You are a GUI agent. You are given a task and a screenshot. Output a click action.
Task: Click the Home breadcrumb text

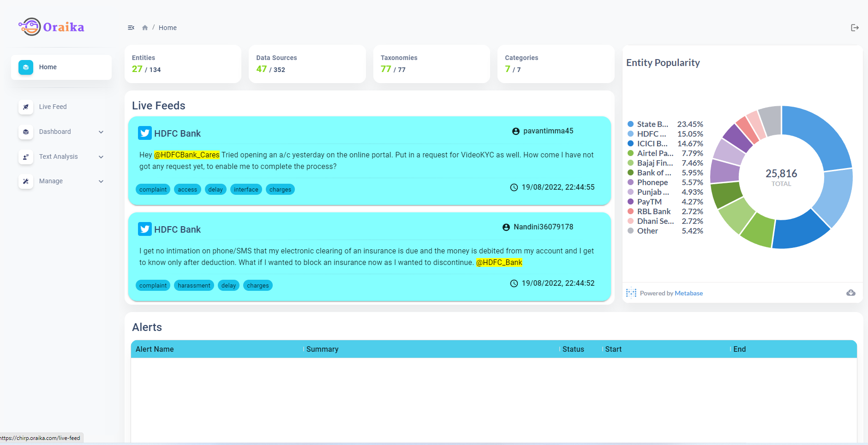point(168,28)
